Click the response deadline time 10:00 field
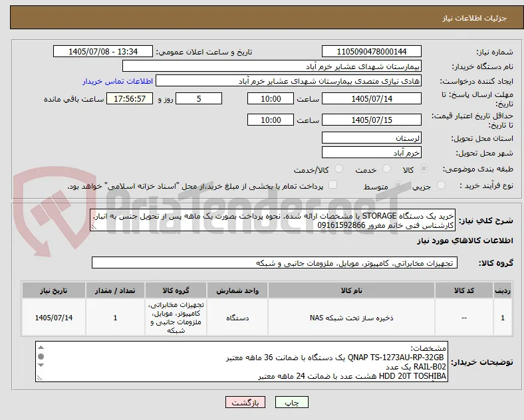This screenshot has width=524, height=420. click(271, 98)
